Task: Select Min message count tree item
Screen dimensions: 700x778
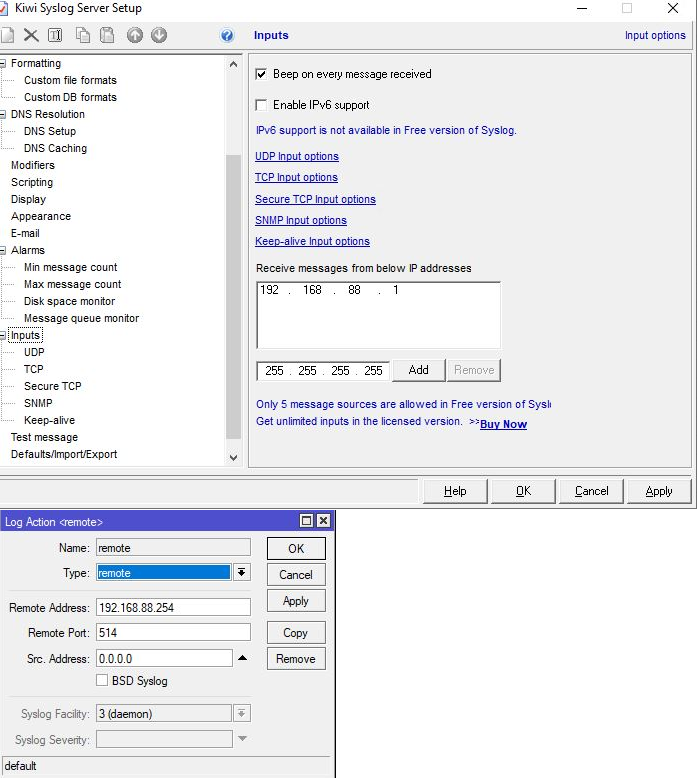Action: 70,267
